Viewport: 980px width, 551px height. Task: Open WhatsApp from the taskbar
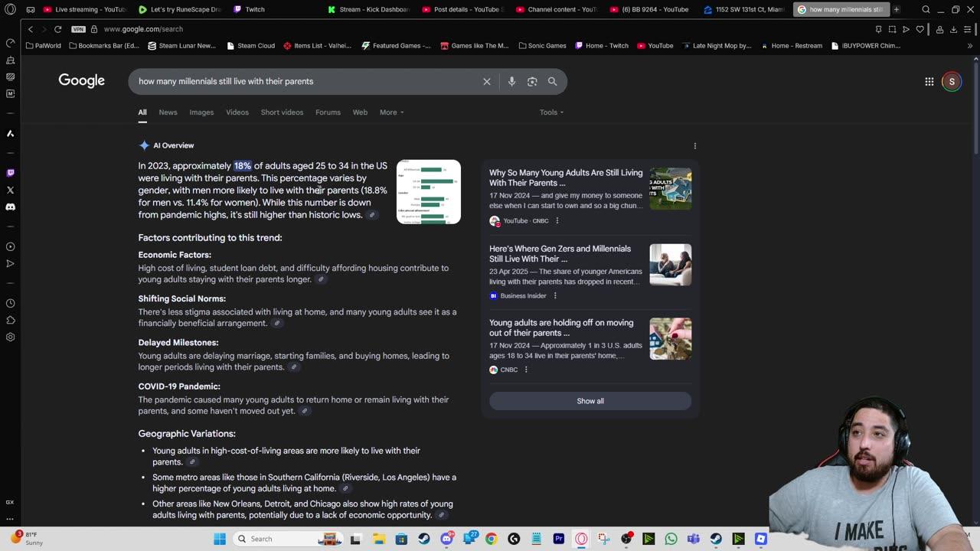(671, 539)
